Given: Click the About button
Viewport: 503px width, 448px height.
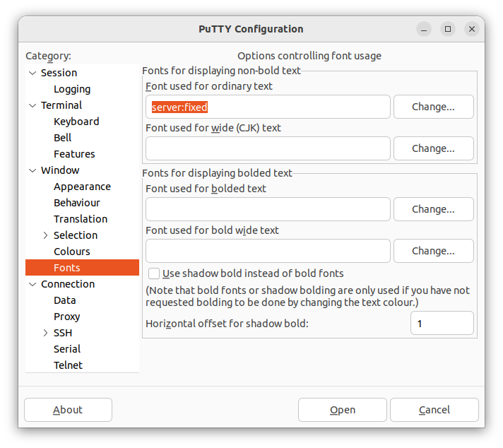Looking at the screenshot, I should (68, 410).
